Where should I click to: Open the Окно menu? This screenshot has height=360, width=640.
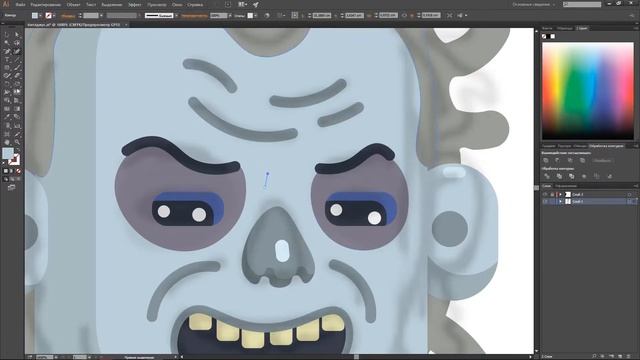click(x=177, y=5)
